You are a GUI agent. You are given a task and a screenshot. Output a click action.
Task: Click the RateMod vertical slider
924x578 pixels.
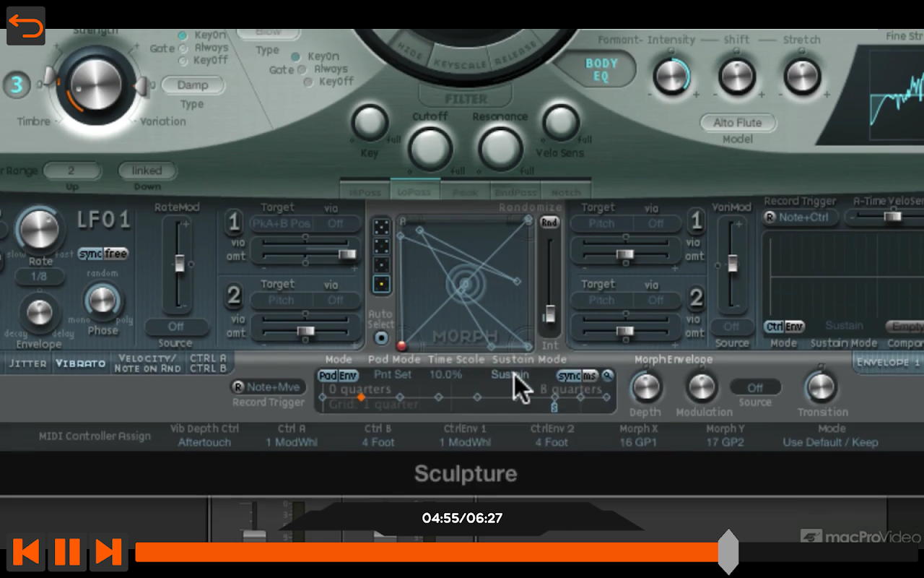[179, 264]
